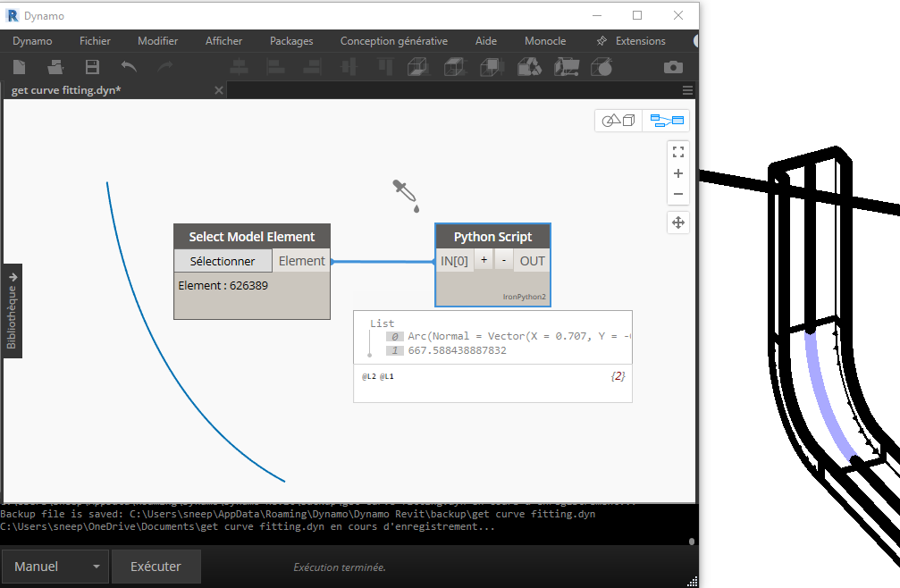
Task: Click the node-to-code toolbar icon
Action: 567,67
